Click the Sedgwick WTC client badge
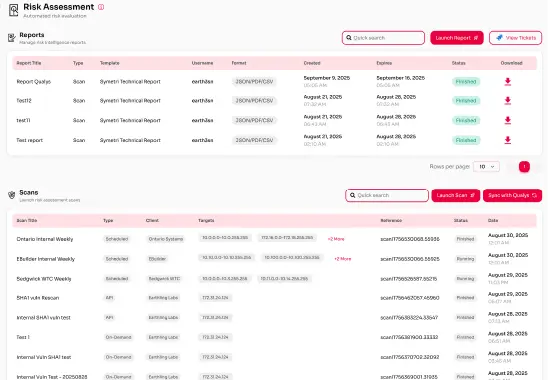The image size is (548, 380). (164, 279)
